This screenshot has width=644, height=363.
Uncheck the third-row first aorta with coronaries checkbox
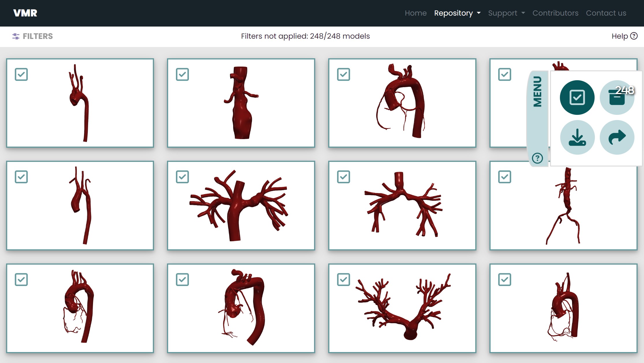(x=21, y=280)
